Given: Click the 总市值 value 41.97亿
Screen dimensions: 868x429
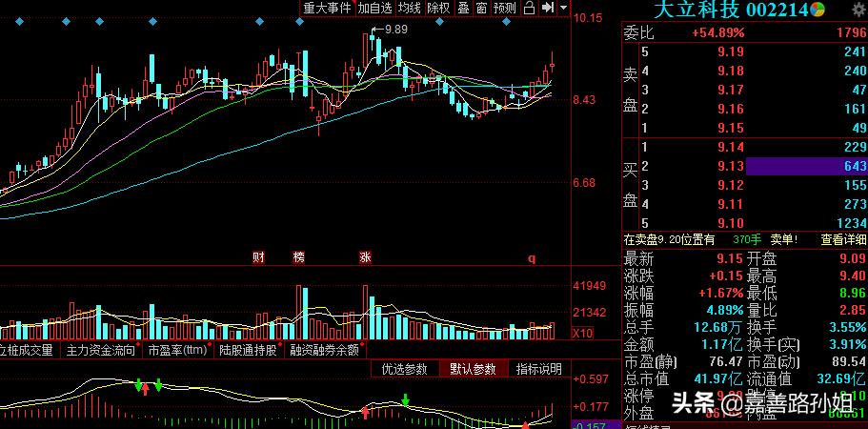Looking at the screenshot, I should tap(718, 379).
